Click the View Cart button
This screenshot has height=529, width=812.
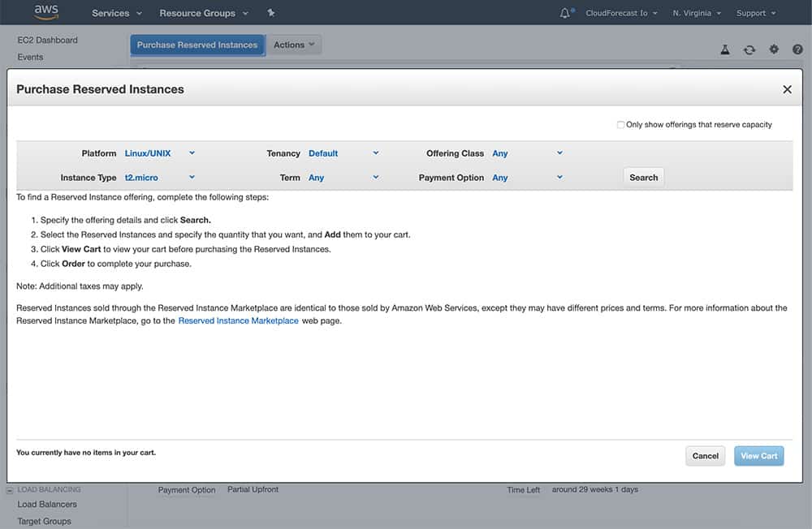pyautogui.click(x=758, y=455)
